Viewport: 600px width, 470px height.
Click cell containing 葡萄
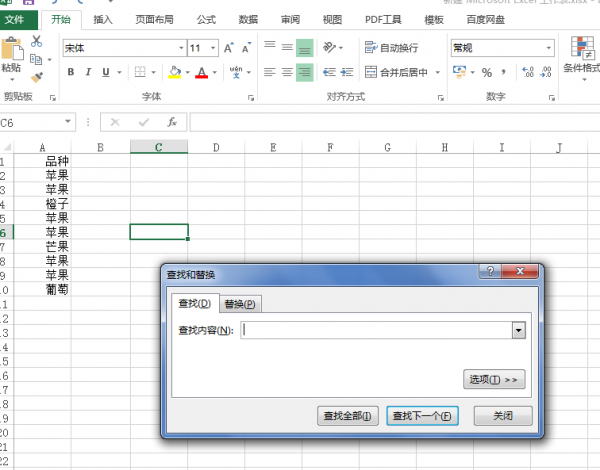tap(42, 289)
